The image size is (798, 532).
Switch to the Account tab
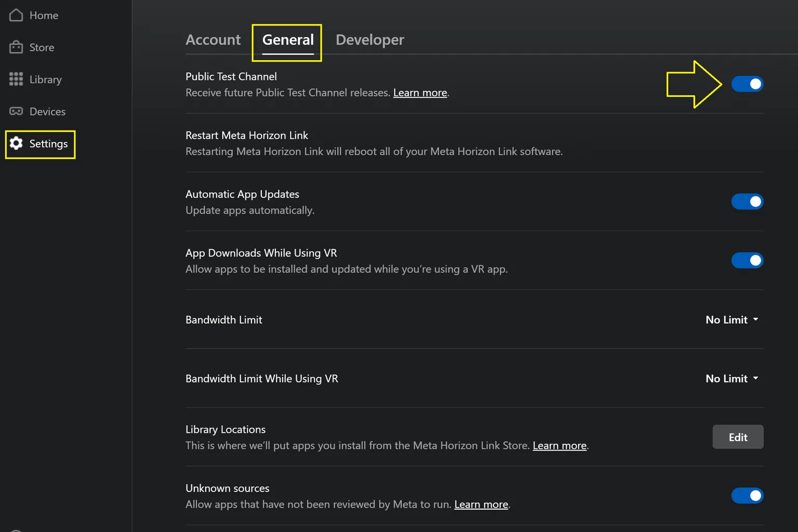[213, 39]
